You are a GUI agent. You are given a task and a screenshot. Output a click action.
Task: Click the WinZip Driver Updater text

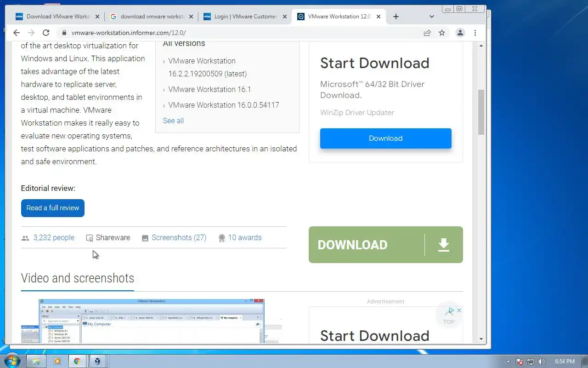point(357,113)
